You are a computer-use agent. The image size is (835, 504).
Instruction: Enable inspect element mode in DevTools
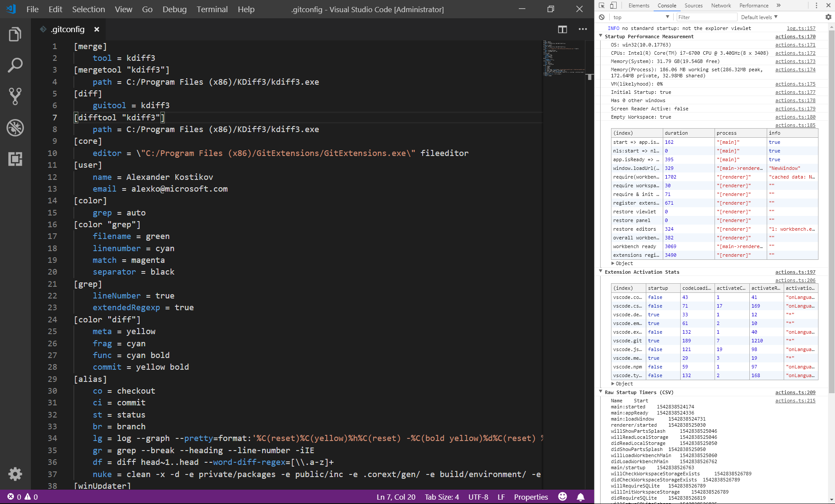pos(601,5)
